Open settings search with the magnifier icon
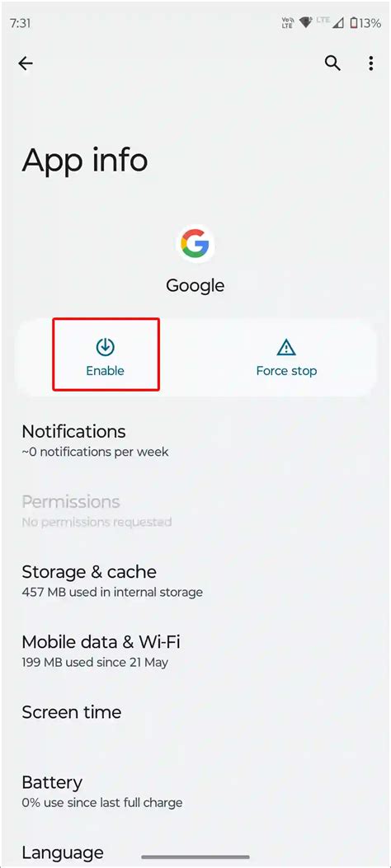The height and width of the screenshot is (868, 391). click(332, 63)
